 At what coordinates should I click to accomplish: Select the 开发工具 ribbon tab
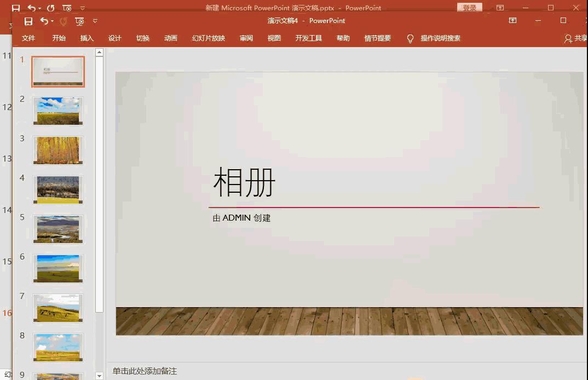click(308, 38)
